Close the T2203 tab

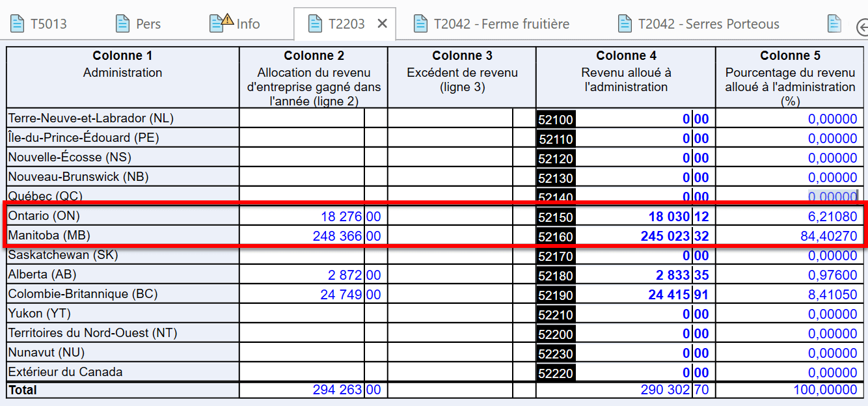point(383,24)
